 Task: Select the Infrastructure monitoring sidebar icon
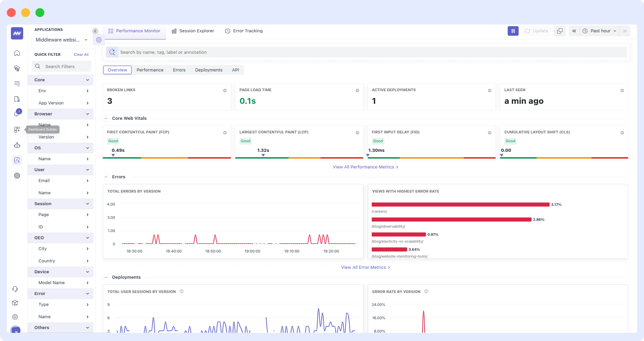click(17, 68)
